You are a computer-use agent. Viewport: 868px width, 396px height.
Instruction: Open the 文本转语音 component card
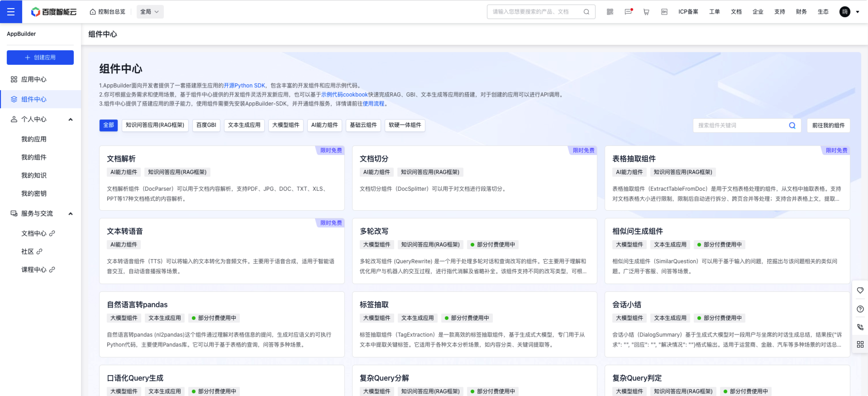point(222,251)
